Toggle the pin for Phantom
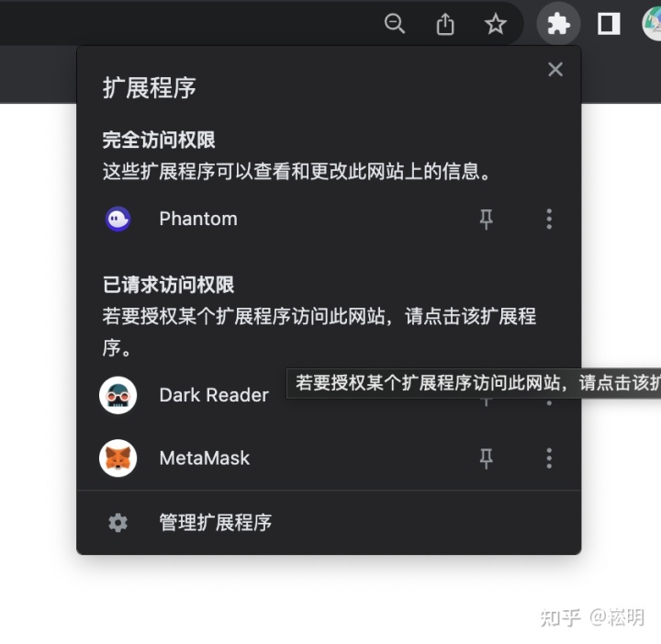The width and height of the screenshot is (661, 644). click(487, 219)
